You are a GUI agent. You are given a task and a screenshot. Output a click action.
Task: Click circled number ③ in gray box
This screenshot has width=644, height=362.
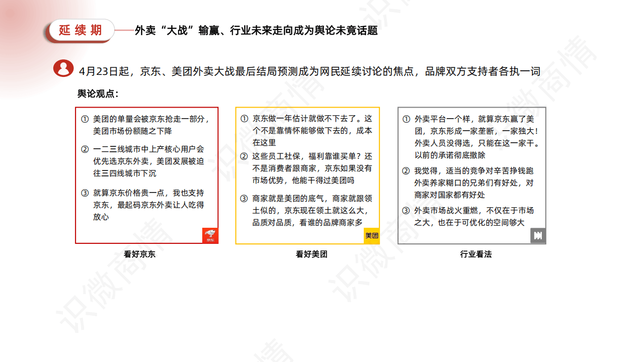click(406, 211)
